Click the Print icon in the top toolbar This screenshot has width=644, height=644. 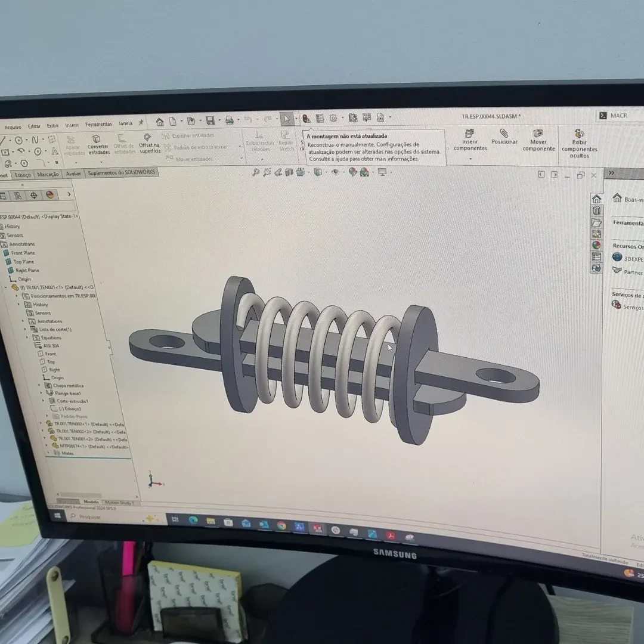(x=229, y=120)
